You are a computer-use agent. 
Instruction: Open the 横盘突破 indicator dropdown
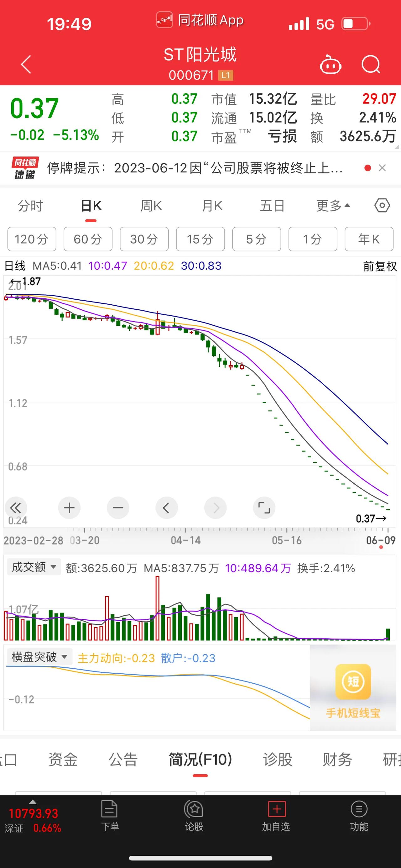click(39, 657)
